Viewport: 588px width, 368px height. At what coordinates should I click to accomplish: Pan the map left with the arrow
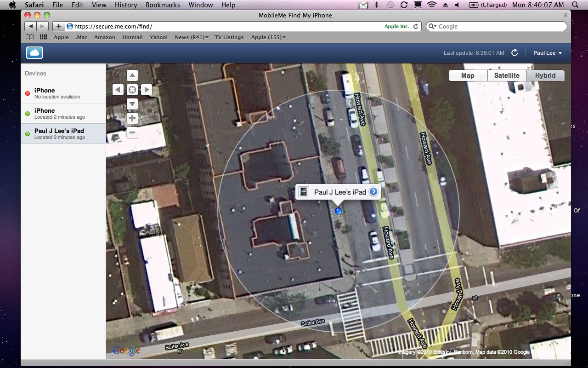[x=118, y=90]
